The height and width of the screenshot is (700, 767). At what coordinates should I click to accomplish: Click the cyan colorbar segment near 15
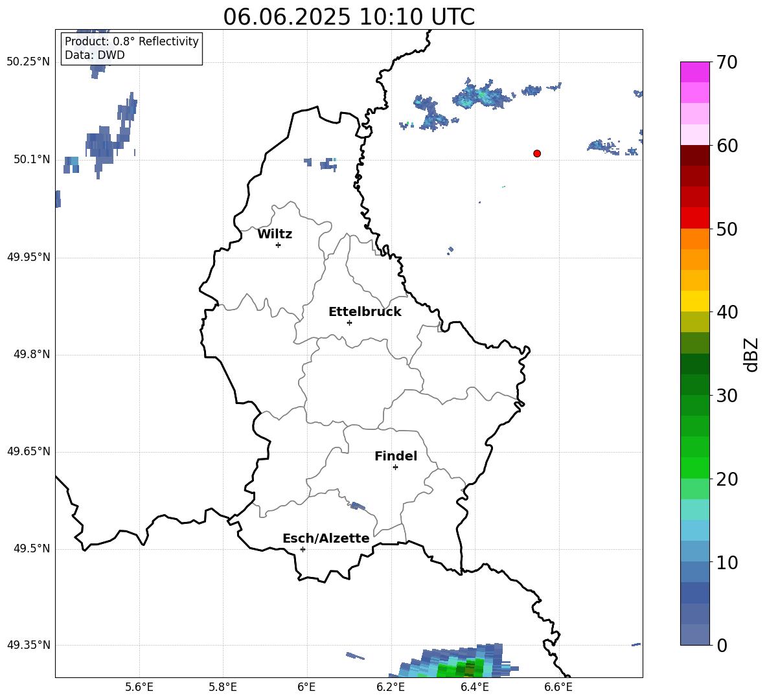(694, 510)
